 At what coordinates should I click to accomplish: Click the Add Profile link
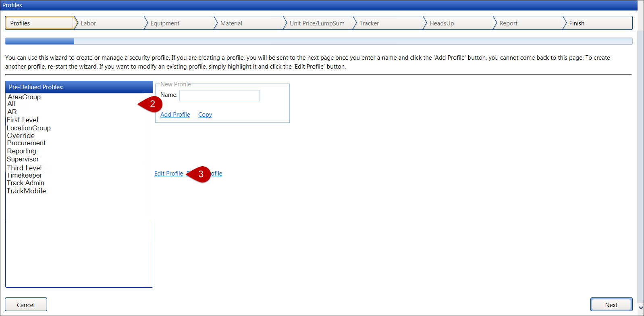coord(175,115)
